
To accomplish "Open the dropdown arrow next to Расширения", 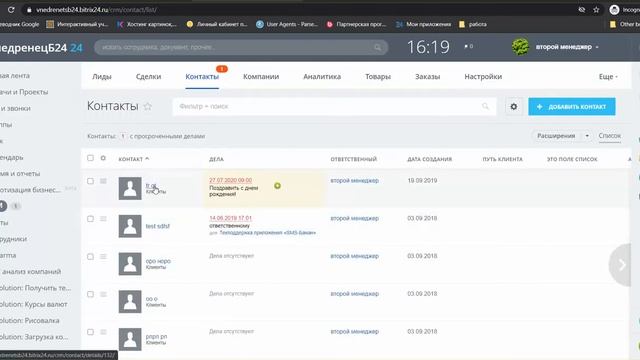I will tap(587, 136).
